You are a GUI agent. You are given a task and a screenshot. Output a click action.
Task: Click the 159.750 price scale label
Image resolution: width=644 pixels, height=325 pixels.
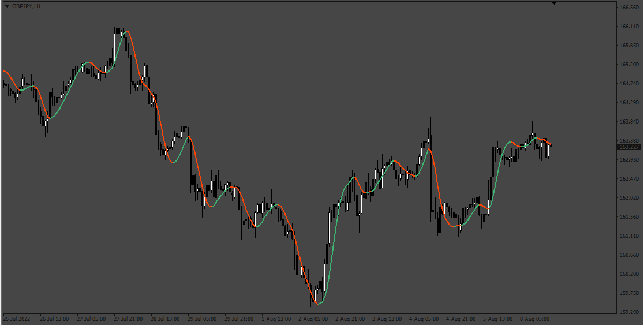629,293
